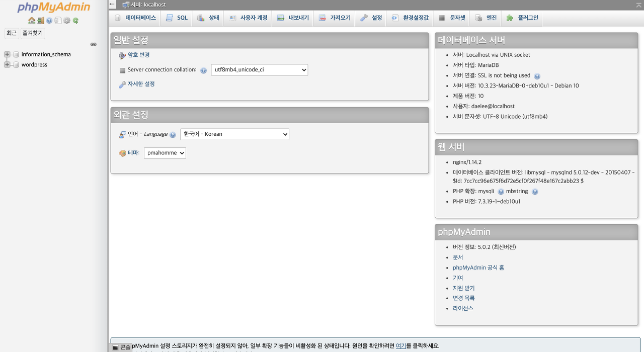Click the chain link icon in sidebar

click(93, 44)
